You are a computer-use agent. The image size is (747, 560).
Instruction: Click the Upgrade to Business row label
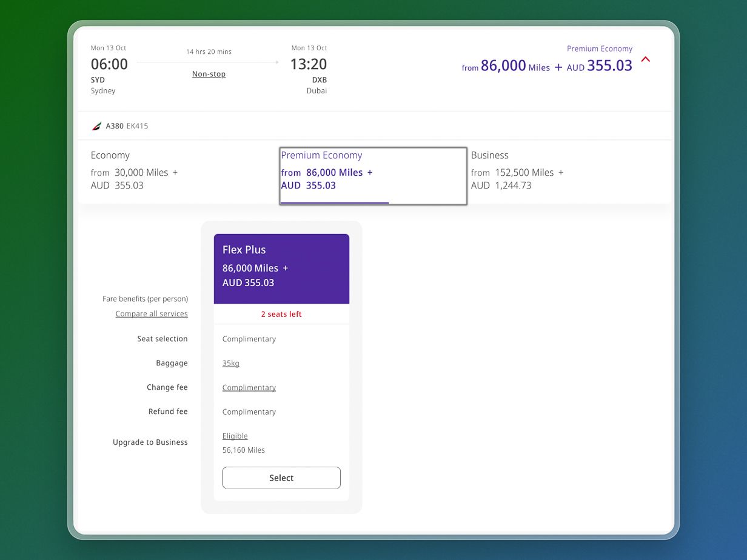(150, 442)
